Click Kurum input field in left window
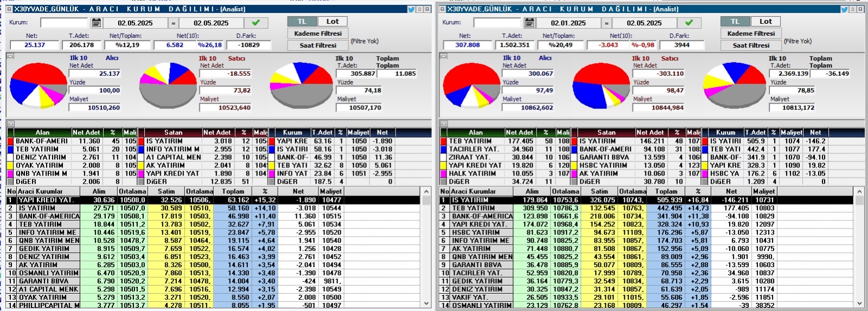Image resolution: width=868 pixels, height=311 pixels. [x=64, y=23]
